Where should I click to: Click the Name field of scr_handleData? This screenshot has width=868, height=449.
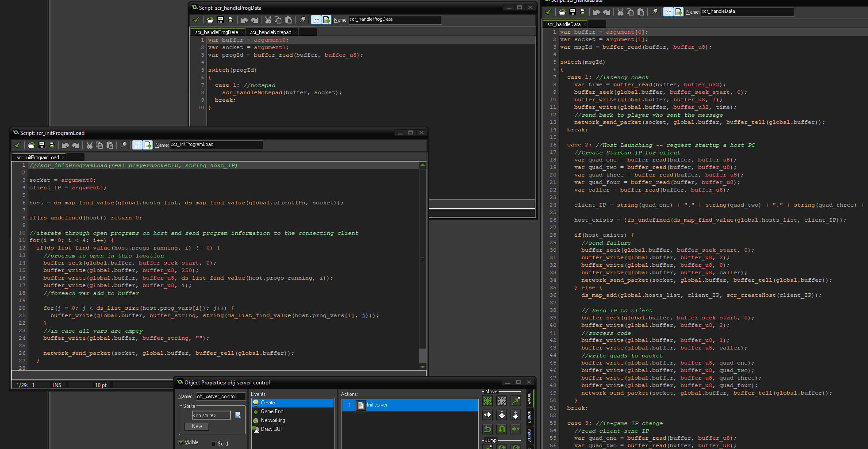click(x=747, y=12)
